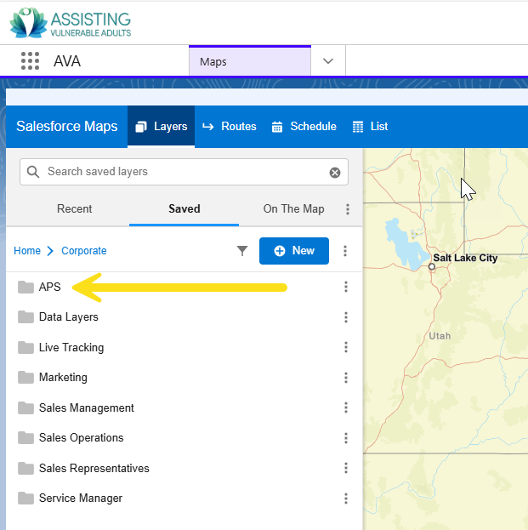Expand the Maps tab dropdown chevron
This screenshot has height=530, width=528.
[x=328, y=61]
